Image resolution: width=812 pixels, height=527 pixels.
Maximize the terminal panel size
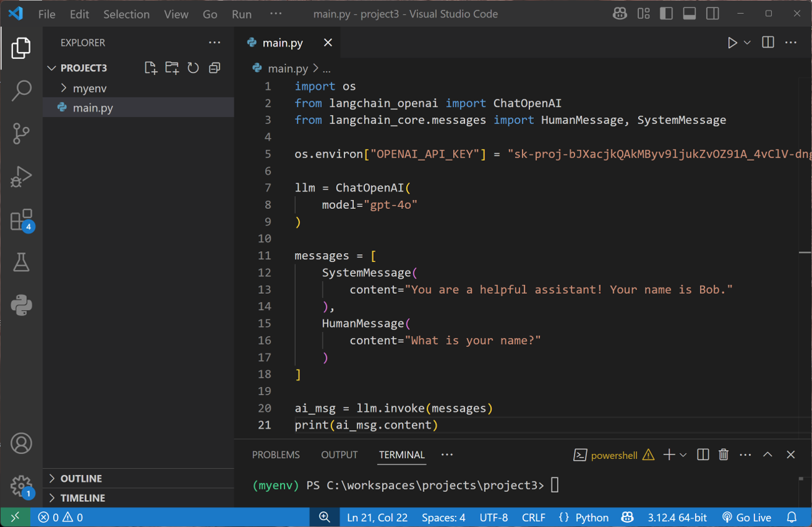click(x=768, y=455)
